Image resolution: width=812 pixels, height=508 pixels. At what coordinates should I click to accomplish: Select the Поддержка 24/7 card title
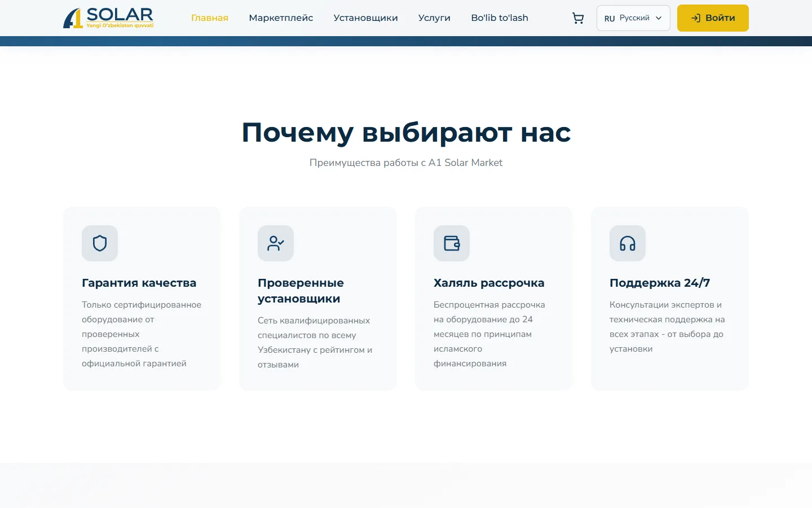(660, 283)
